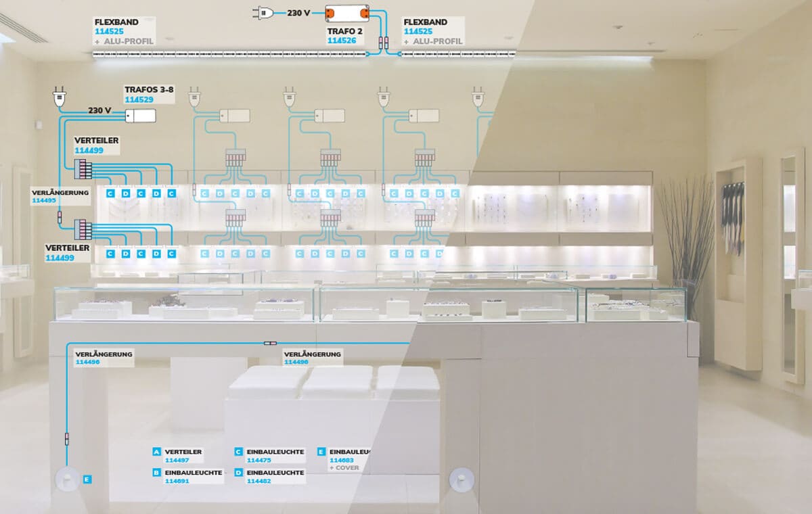Open the left FLEXBAND 114525 label

tap(124, 32)
